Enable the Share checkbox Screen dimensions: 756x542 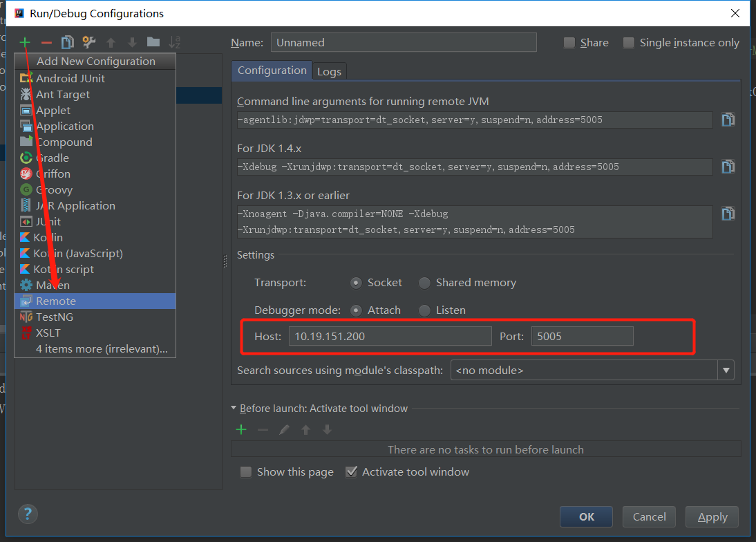tap(569, 42)
